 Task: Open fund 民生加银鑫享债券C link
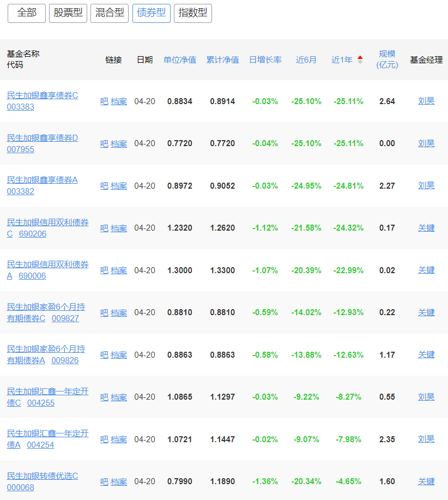(x=43, y=95)
